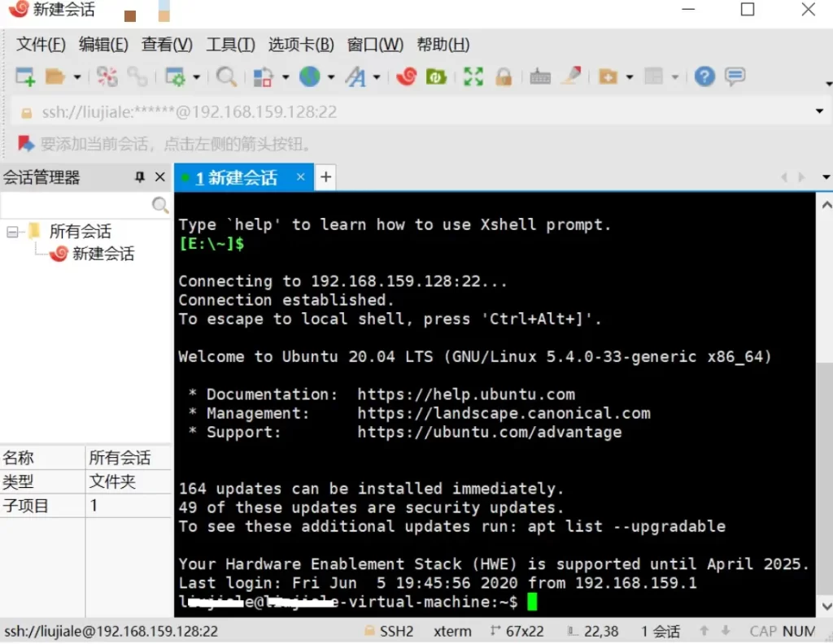833x644 pixels.
Task: Open the tab list dropdown arrow
Action: coord(826,177)
